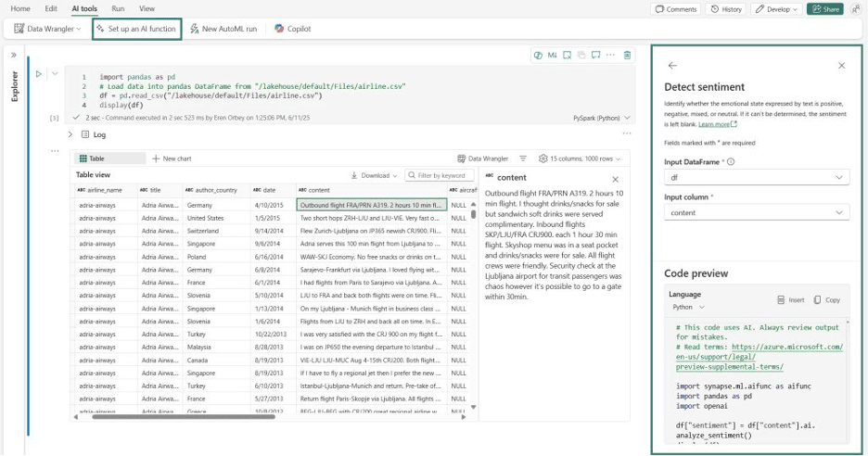Open the Develop mode dropdown
The height and width of the screenshot is (456, 868).
pos(776,9)
